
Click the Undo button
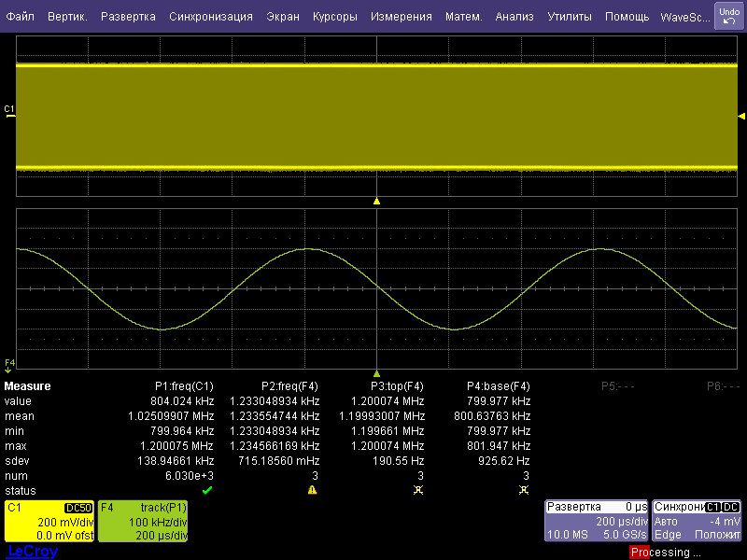[x=728, y=16]
